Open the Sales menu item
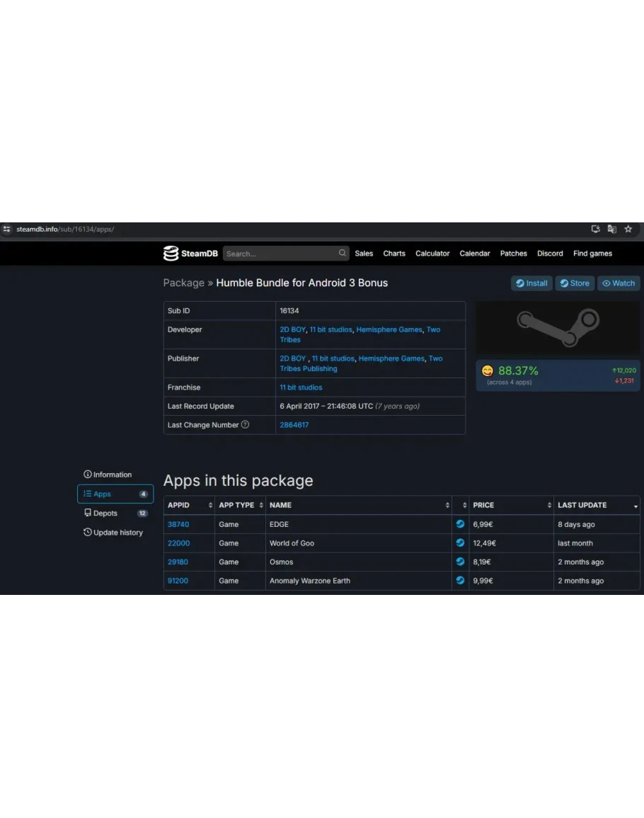This screenshot has height=818, width=644. coord(364,254)
